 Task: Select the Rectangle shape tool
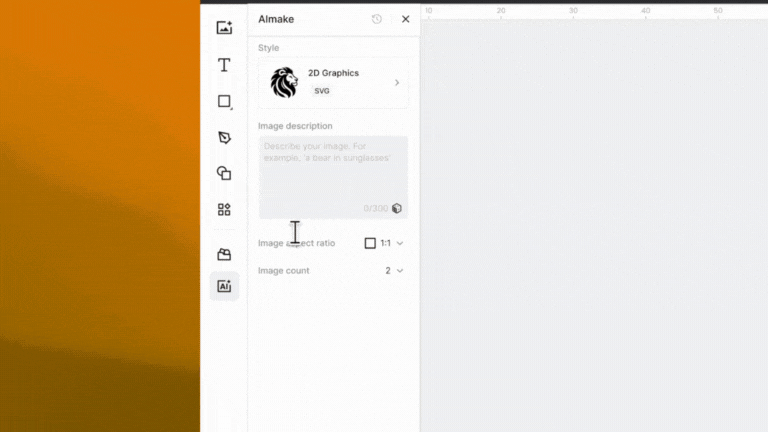tap(224, 102)
